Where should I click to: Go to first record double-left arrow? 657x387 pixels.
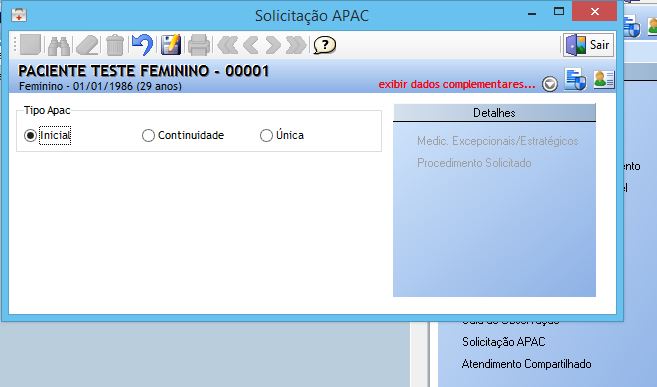[228, 45]
